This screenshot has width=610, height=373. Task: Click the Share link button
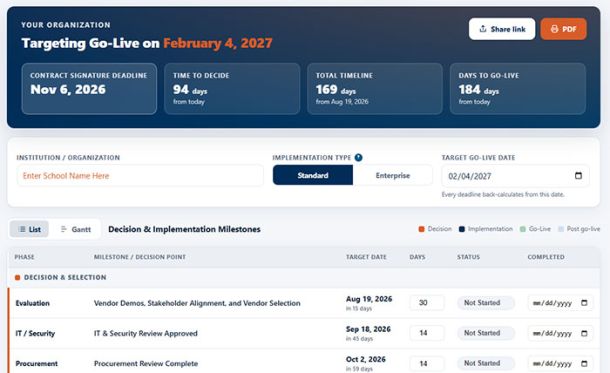[x=502, y=29]
